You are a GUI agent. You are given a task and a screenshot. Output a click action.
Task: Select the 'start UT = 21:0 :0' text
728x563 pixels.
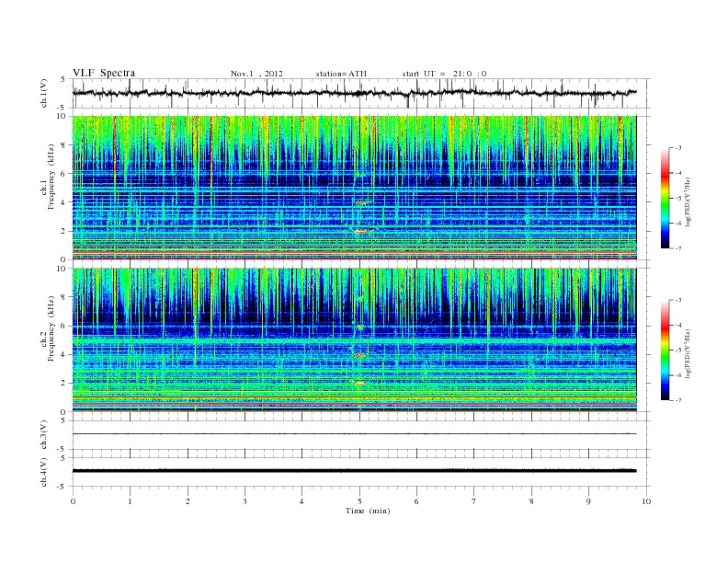point(444,74)
